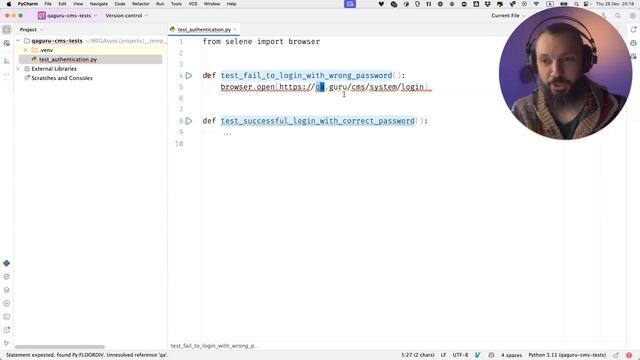Open the View menu
This screenshot has height=360, width=640.
coord(78,4)
